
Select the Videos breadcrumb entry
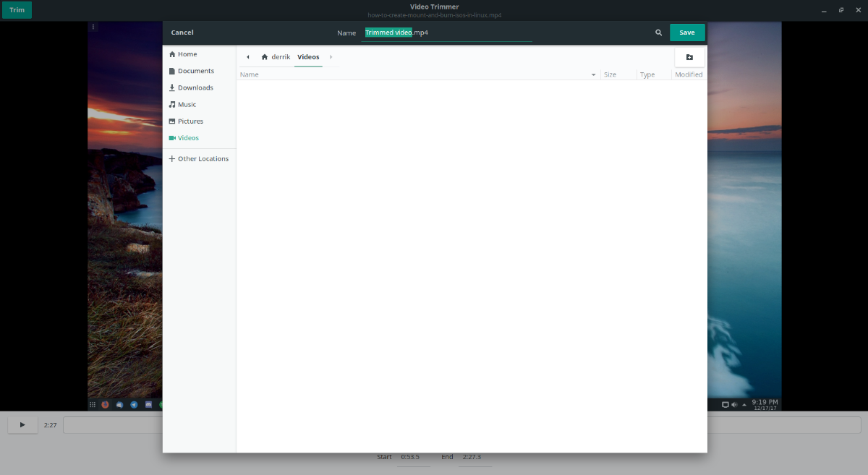click(x=308, y=56)
